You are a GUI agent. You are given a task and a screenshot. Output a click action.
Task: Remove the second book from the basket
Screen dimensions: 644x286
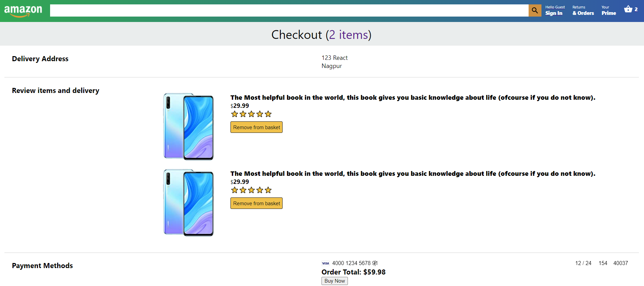tap(256, 203)
